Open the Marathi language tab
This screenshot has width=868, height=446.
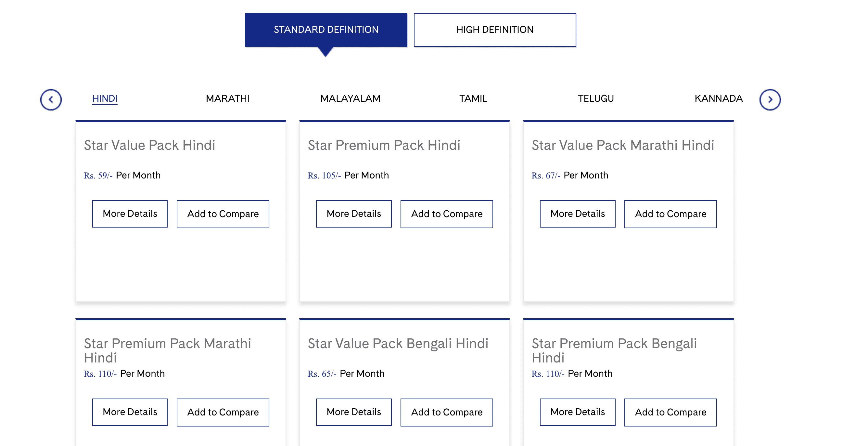(228, 98)
